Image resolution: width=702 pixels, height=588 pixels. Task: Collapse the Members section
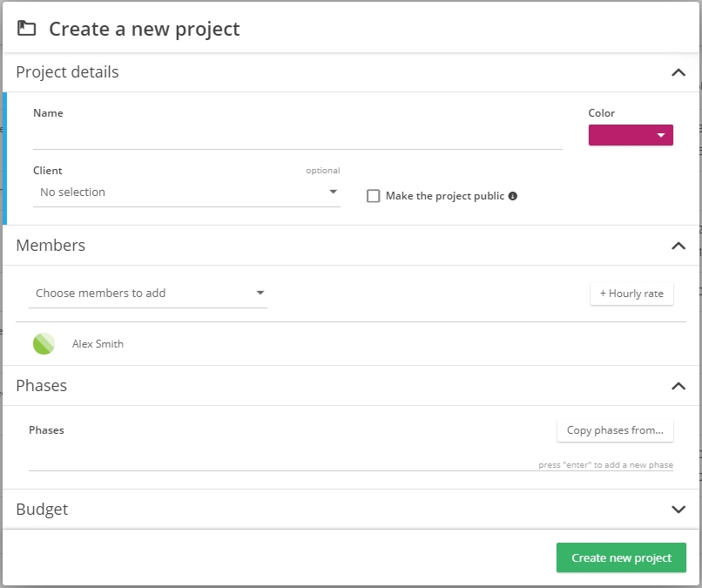(678, 246)
